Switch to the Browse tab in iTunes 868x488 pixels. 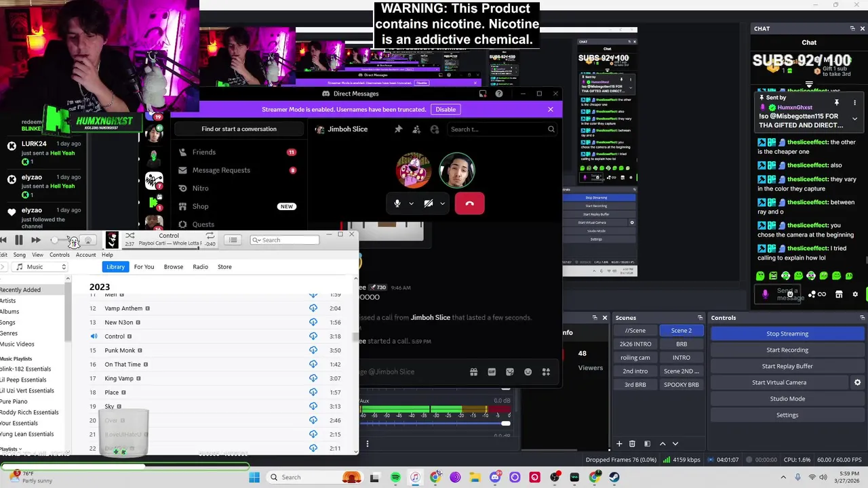(174, 267)
